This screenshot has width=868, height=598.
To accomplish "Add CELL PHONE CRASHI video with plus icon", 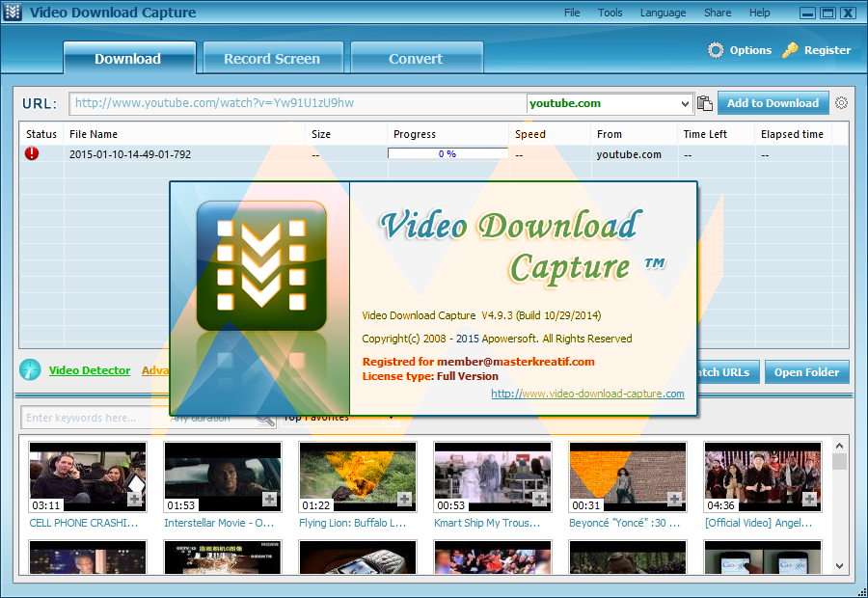I will pyautogui.click(x=134, y=500).
